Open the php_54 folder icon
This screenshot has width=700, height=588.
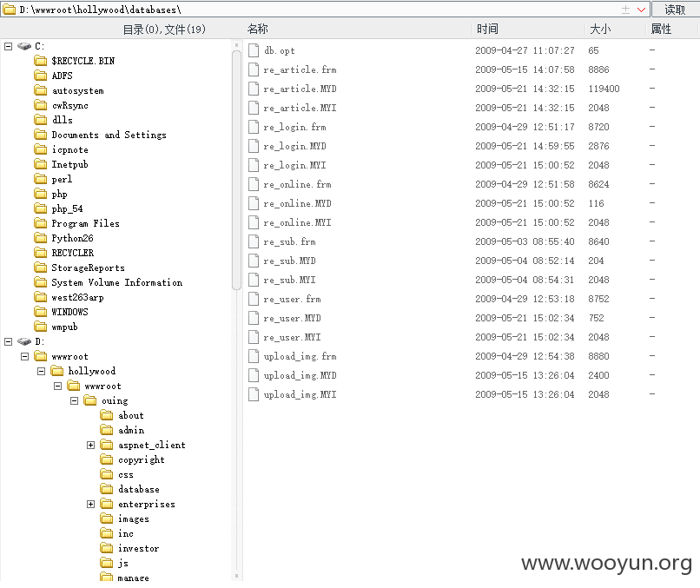point(40,208)
